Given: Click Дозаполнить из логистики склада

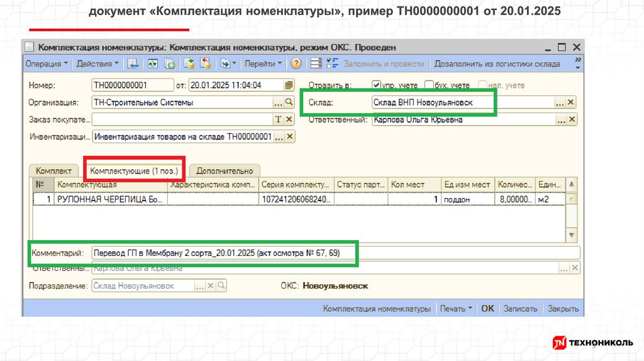Looking at the screenshot, I should click(x=497, y=64).
